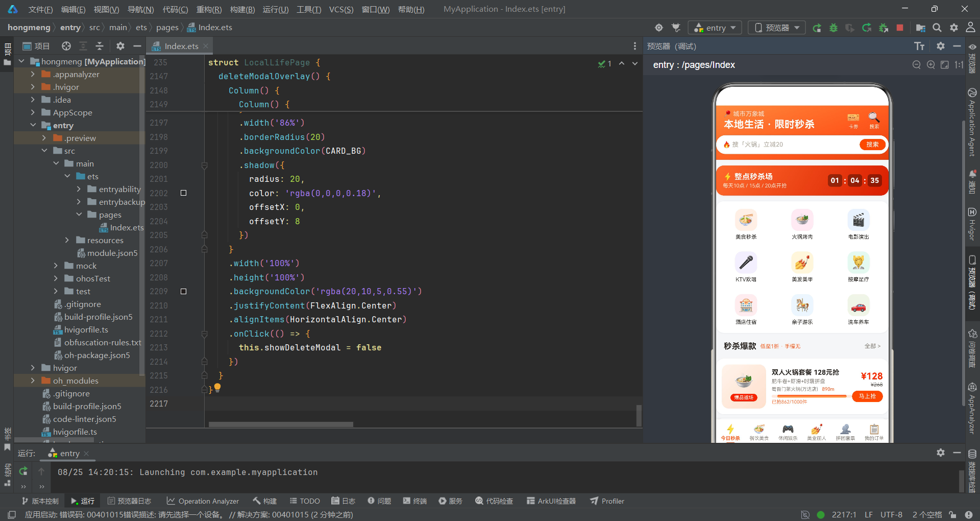980x521 pixels.
Task: Click the locate target crosshair icon in top toolbar
Action: (659, 28)
